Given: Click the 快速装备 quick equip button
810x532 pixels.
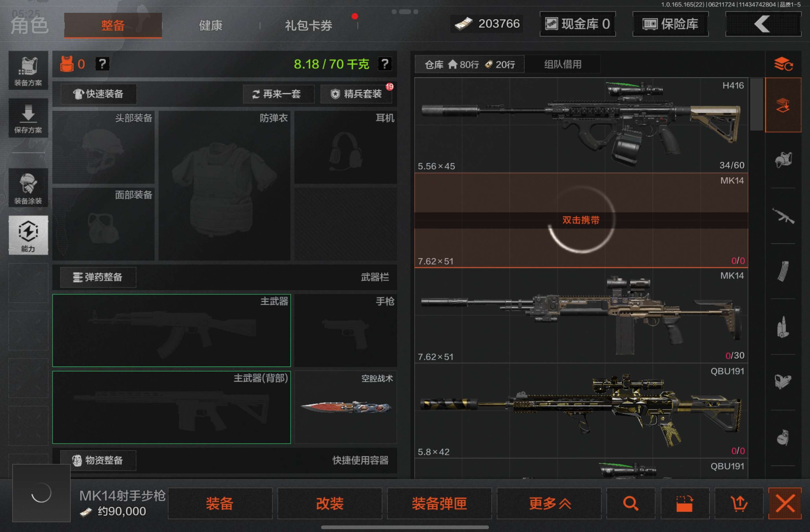Looking at the screenshot, I should 99,94.
